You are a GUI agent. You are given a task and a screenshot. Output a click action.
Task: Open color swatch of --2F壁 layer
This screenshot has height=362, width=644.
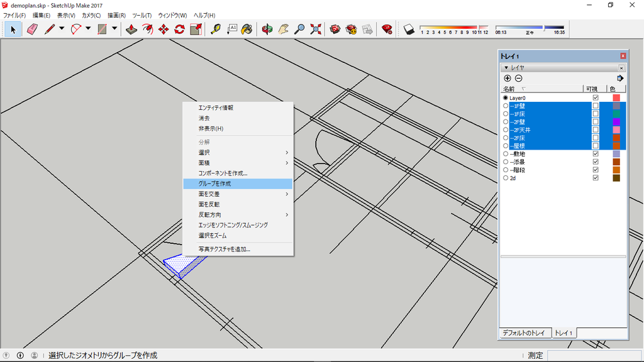point(616,122)
